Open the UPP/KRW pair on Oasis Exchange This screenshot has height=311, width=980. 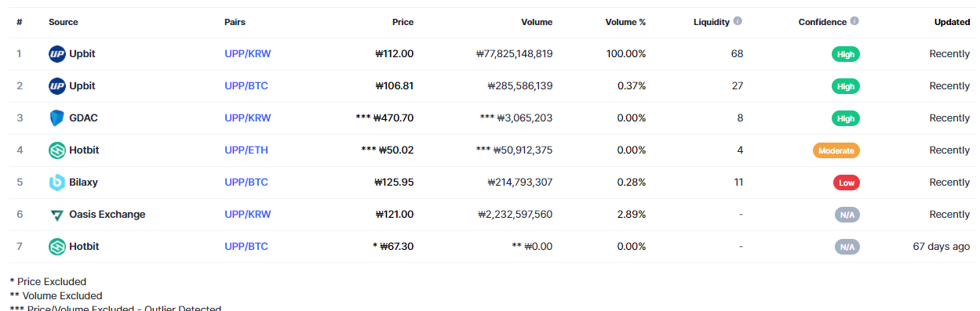tap(247, 215)
